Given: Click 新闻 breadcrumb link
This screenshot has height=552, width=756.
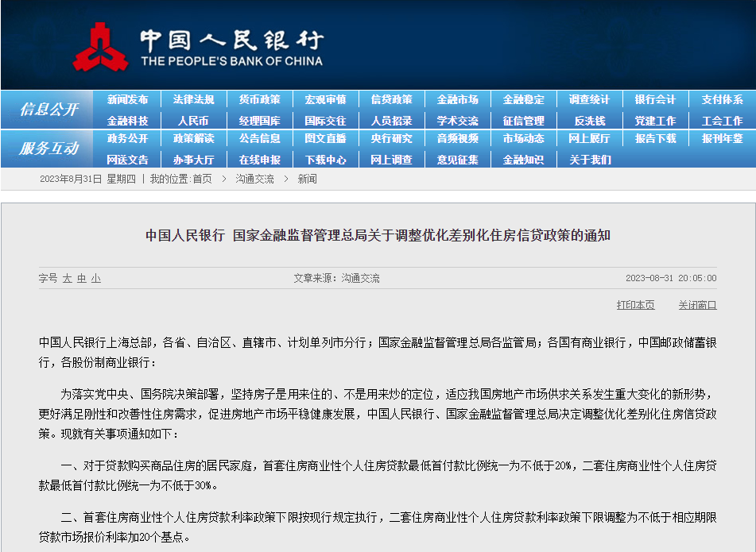Looking at the screenshot, I should click(x=307, y=179).
